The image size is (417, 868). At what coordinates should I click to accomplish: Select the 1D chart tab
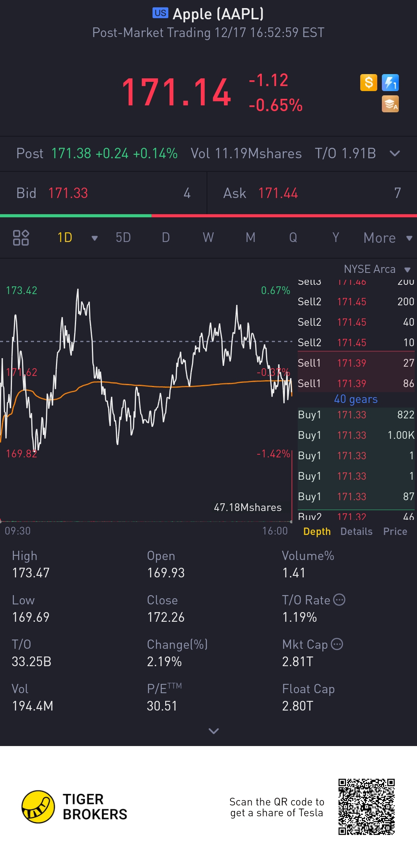coord(65,237)
